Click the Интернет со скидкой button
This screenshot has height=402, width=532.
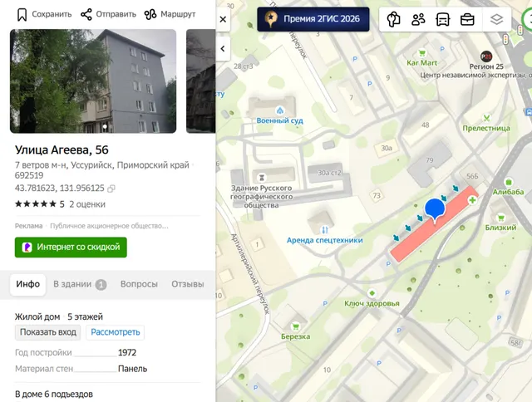click(x=71, y=248)
